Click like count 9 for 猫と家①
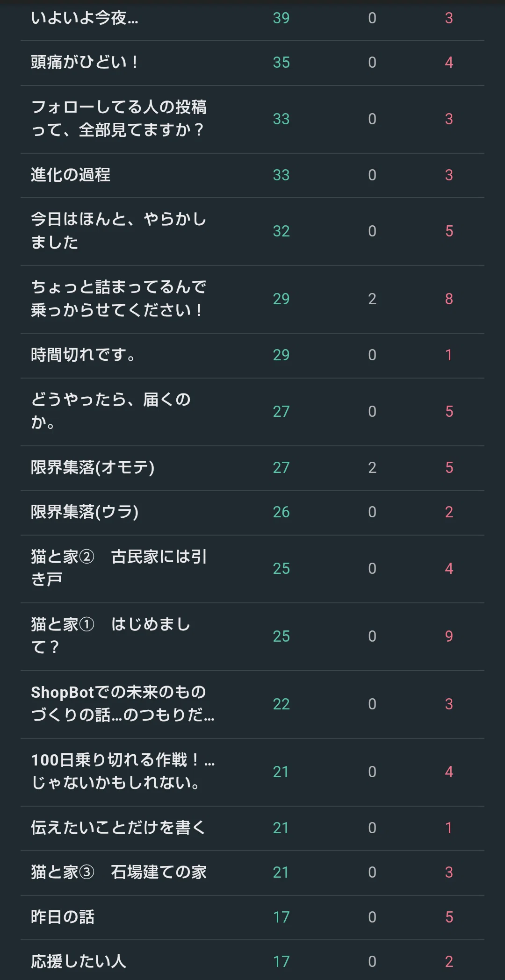The width and height of the screenshot is (505, 980). (449, 637)
